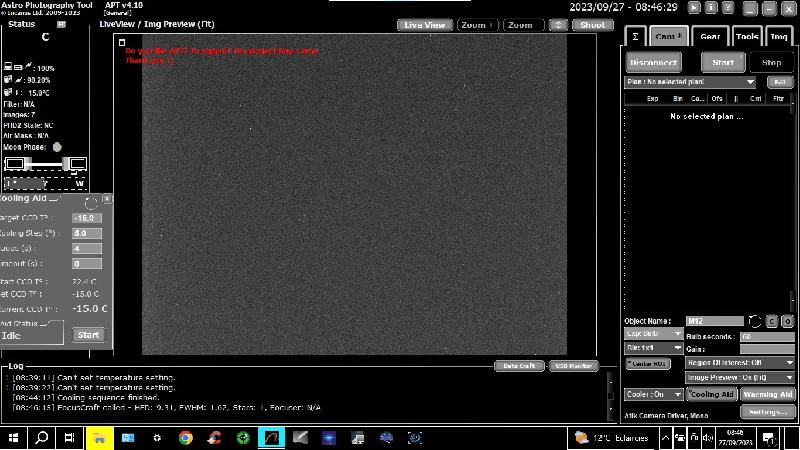Click the small square marker in preview corner
This screenshot has height=450, width=800.
pos(122,42)
